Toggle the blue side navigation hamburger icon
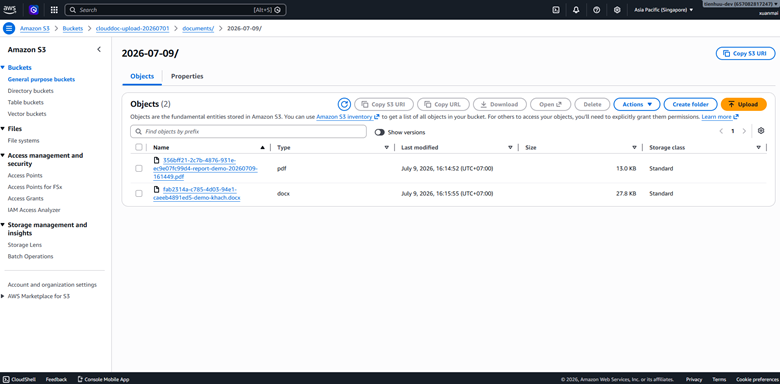Viewport: 780px width, 384px height. (9, 28)
